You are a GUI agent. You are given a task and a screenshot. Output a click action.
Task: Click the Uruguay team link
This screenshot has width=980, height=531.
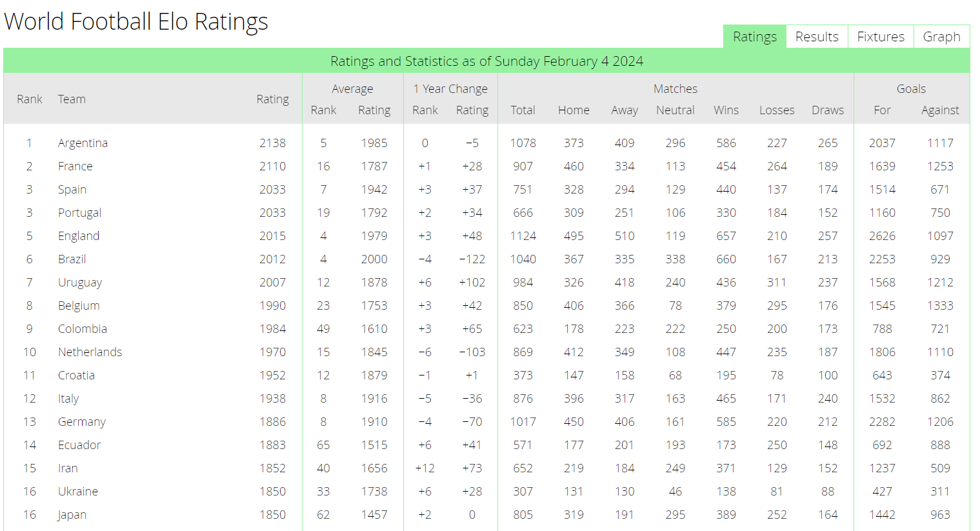[x=80, y=283]
